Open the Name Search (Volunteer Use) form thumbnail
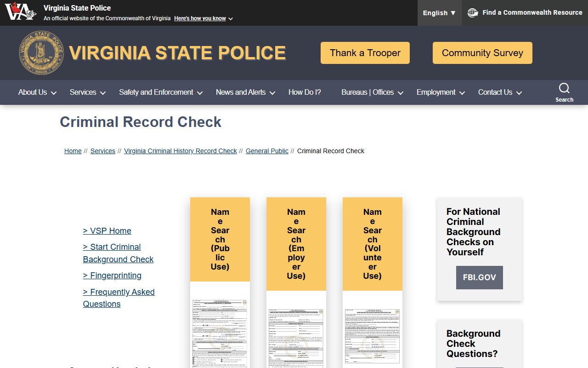The width and height of the screenshot is (588, 368). click(x=372, y=336)
